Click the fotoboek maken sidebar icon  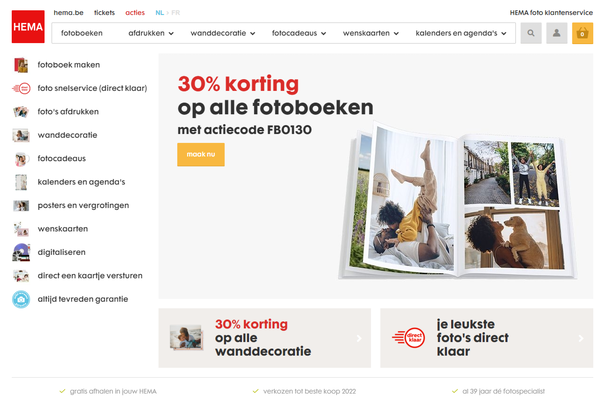click(x=21, y=65)
